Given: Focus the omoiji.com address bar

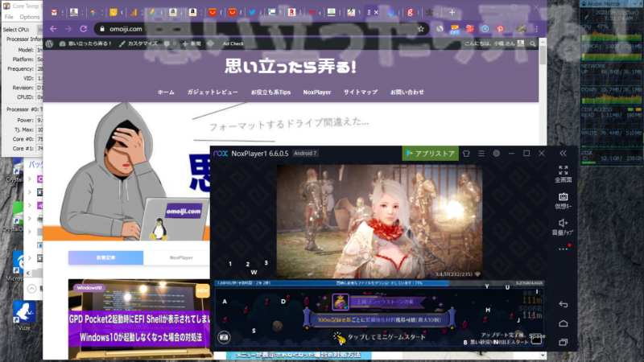Looking at the screenshot, I should 262,29.
